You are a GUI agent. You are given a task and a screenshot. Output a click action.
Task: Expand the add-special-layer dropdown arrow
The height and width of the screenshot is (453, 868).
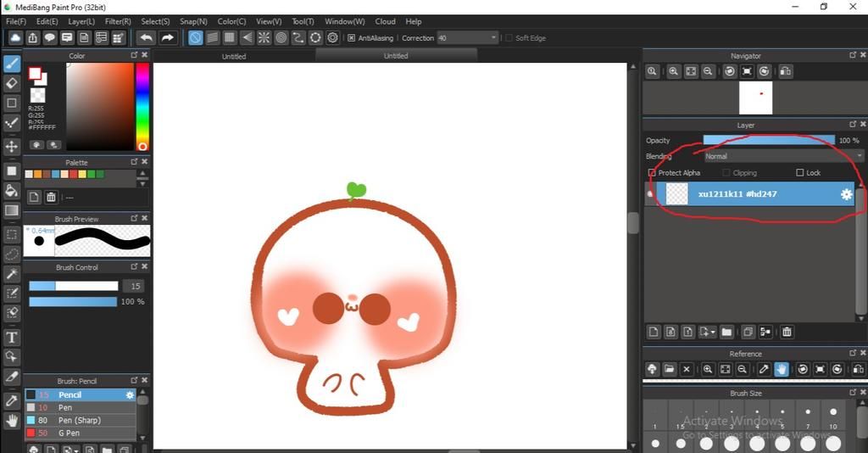point(713,333)
